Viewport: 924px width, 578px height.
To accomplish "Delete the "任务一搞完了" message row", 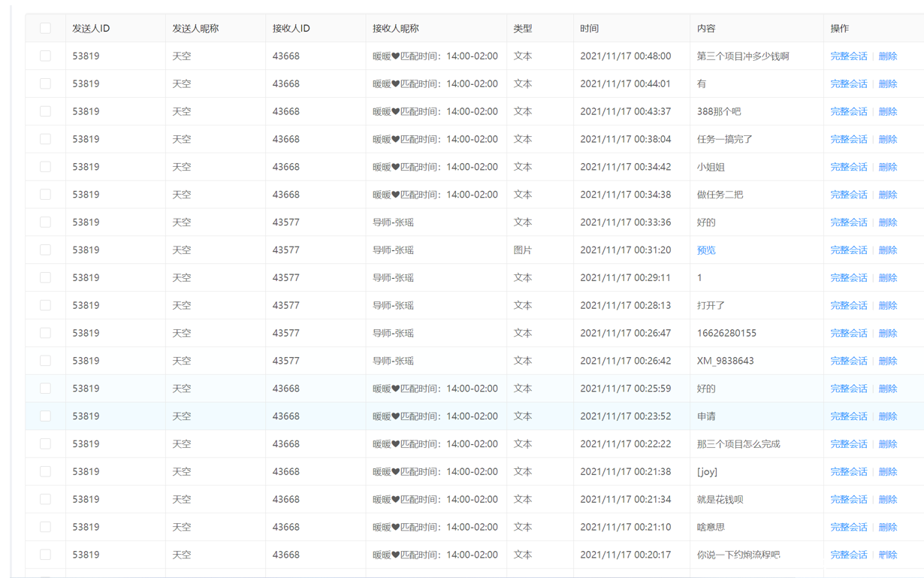I will click(888, 139).
